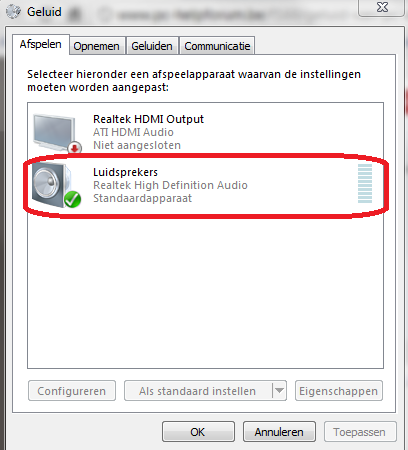
Task: Click the Configureren button
Action: 72,390
